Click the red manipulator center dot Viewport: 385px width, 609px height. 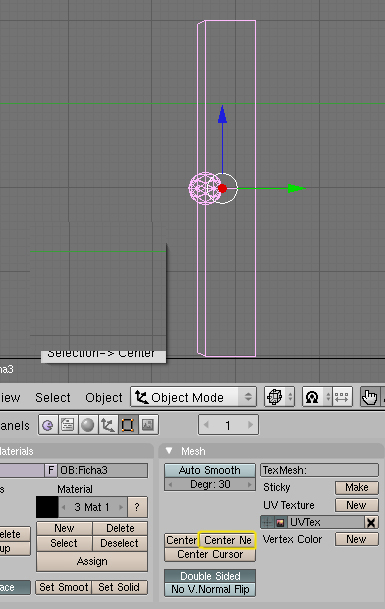pos(222,188)
